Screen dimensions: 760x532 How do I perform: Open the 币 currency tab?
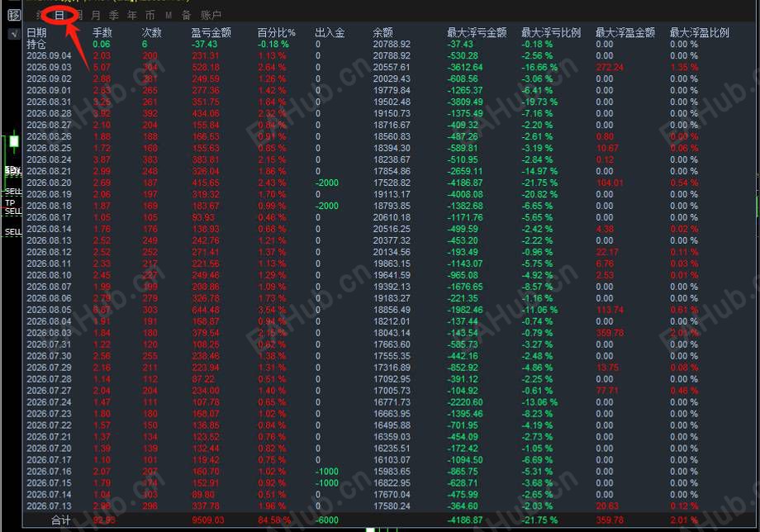click(x=150, y=16)
